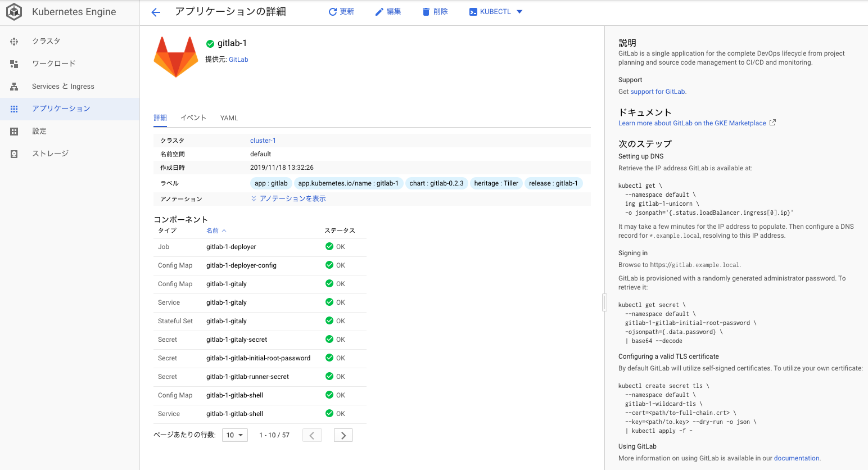The width and height of the screenshot is (868, 470).
Task: Click the 1 - 10 / 57 pagination text
Action: tap(274, 435)
